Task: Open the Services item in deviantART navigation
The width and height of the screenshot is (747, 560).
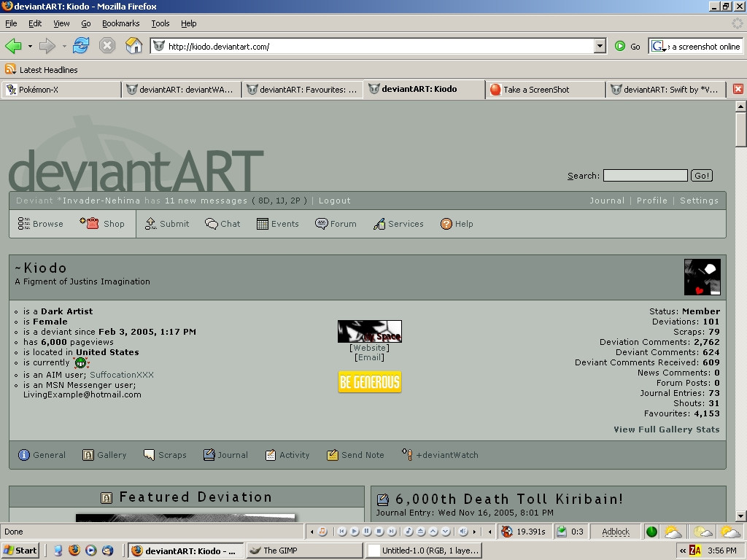Action: click(x=398, y=224)
